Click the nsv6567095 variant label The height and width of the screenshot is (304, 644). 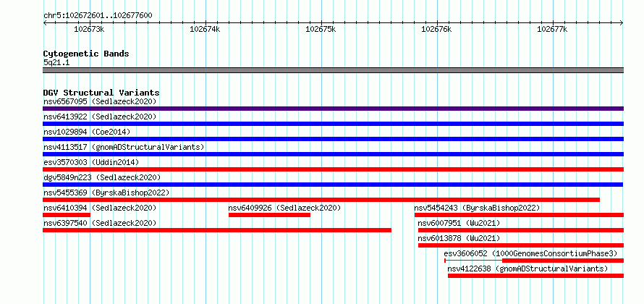pos(100,101)
